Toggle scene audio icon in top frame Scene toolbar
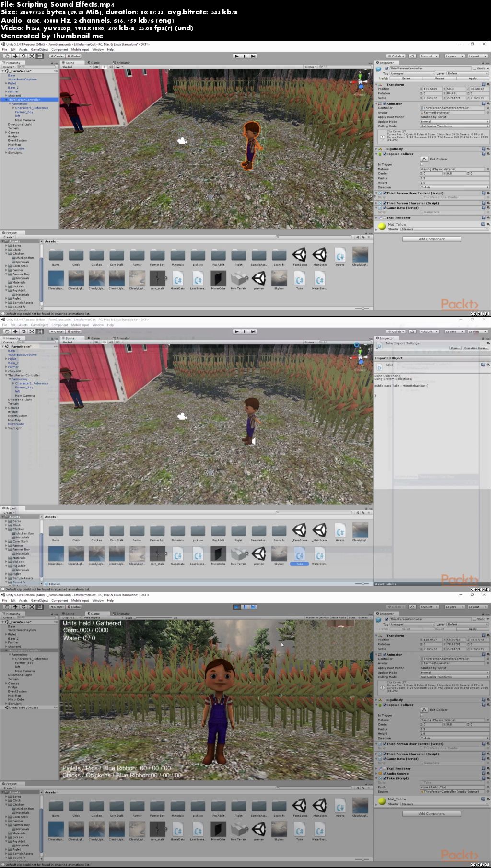Viewport: 491px width, 868px height. pos(111,67)
